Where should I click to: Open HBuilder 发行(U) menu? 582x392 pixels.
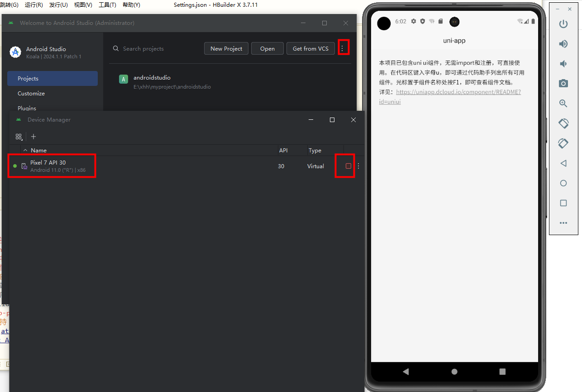pos(58,5)
